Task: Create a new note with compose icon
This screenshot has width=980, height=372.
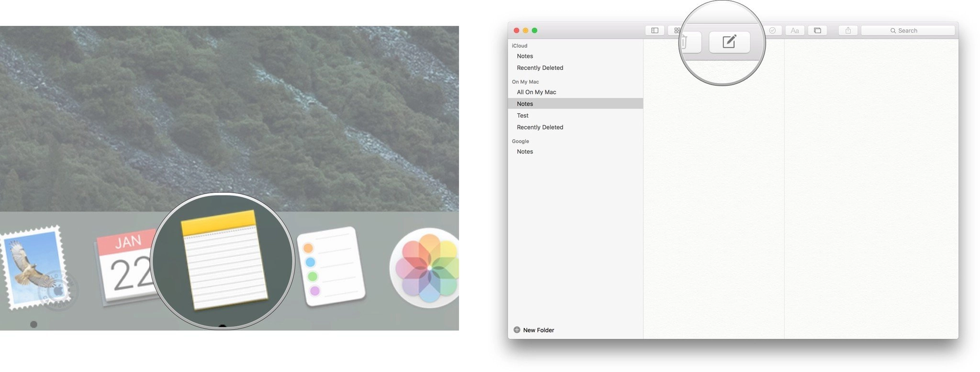Action: [x=729, y=42]
